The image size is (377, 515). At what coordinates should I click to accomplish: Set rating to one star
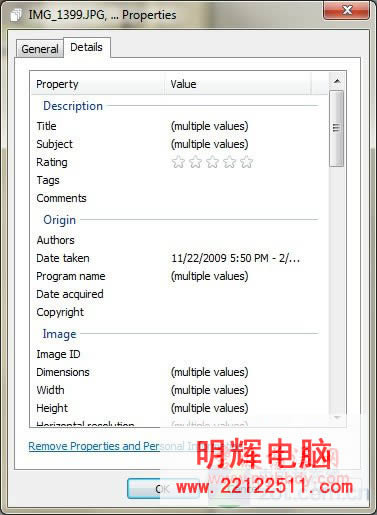pos(178,162)
